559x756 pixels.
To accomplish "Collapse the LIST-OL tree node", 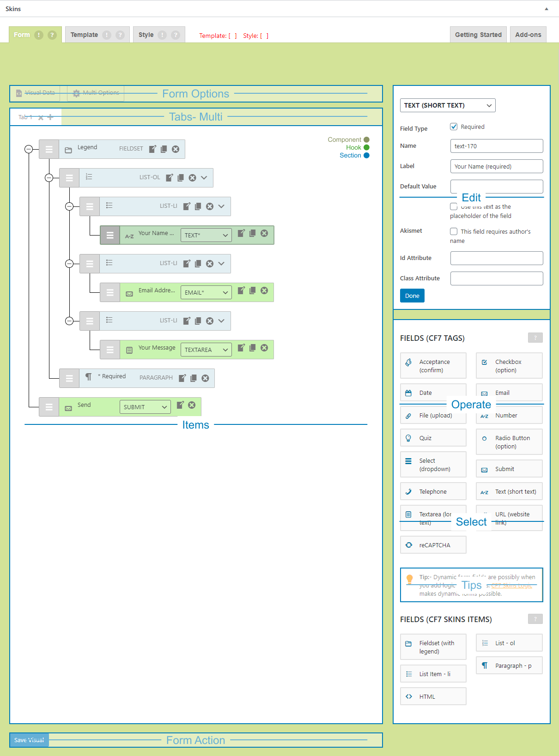I will pos(49,178).
